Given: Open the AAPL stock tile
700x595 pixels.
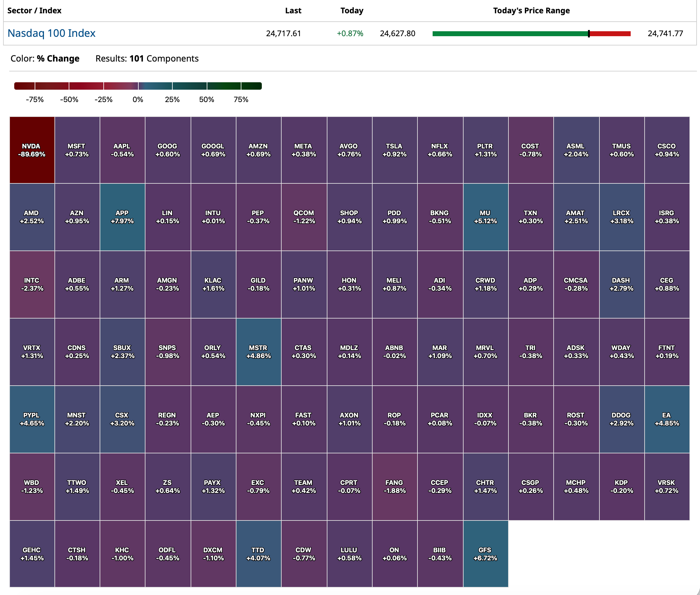Looking at the screenshot, I should point(123,150).
